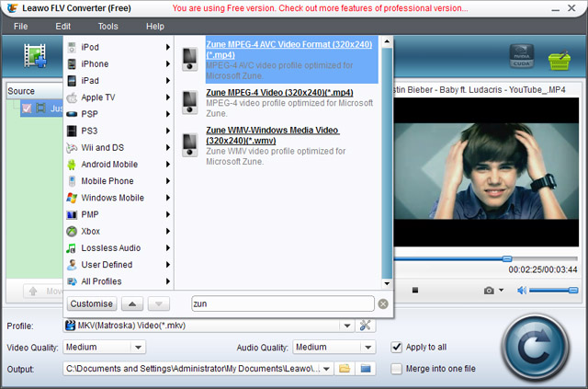This screenshot has height=389, width=588.
Task: Click the profile search field
Action: click(283, 303)
